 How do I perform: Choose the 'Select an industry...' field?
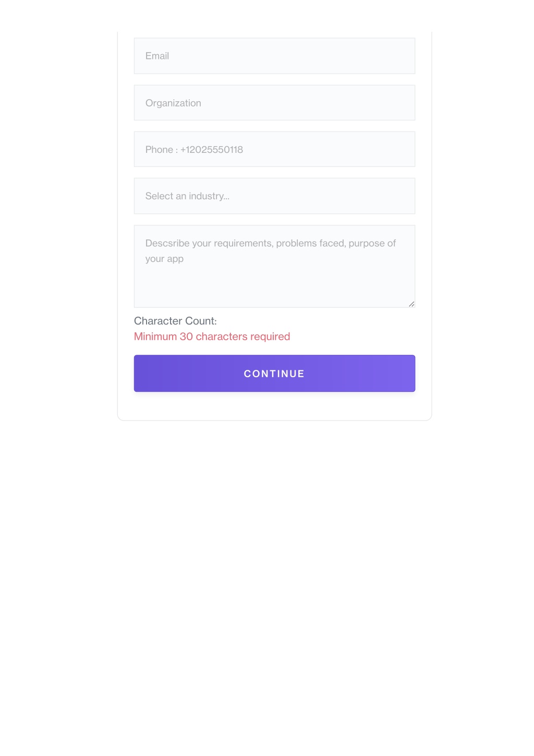pyautogui.click(x=274, y=196)
